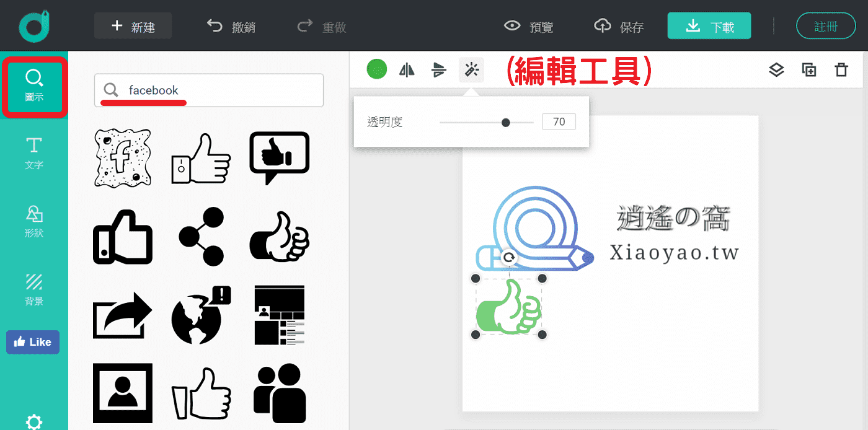The image size is (868, 430).
Task: Click the rotate handle above thumbs-up
Action: click(508, 257)
